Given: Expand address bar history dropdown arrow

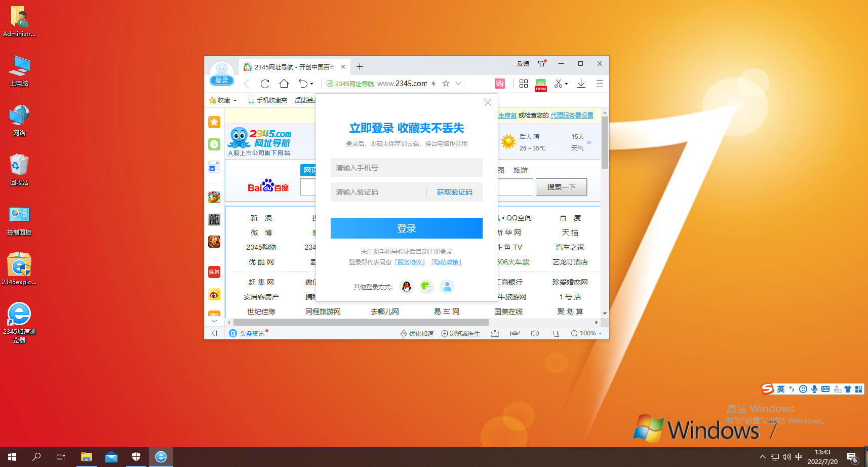Looking at the screenshot, I should click(x=458, y=84).
